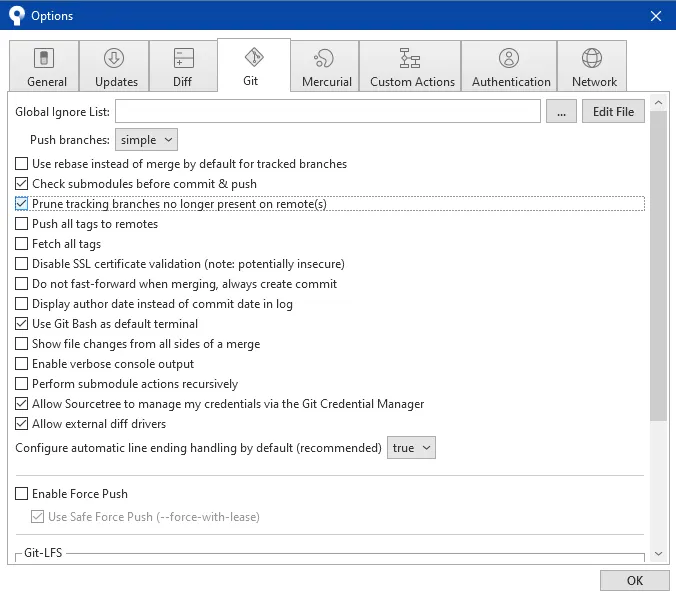Click the Sourcetree logo in title bar
The image size is (676, 595).
tap(16, 16)
